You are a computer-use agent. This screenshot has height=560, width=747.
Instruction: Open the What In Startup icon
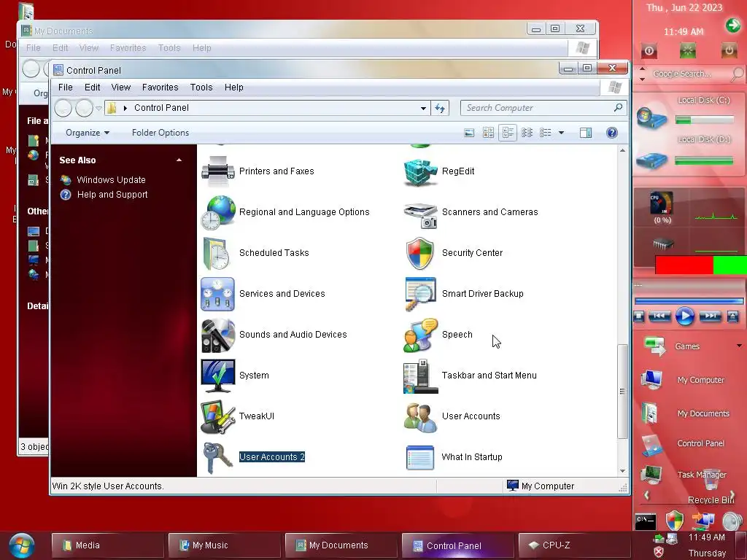[x=420, y=458]
